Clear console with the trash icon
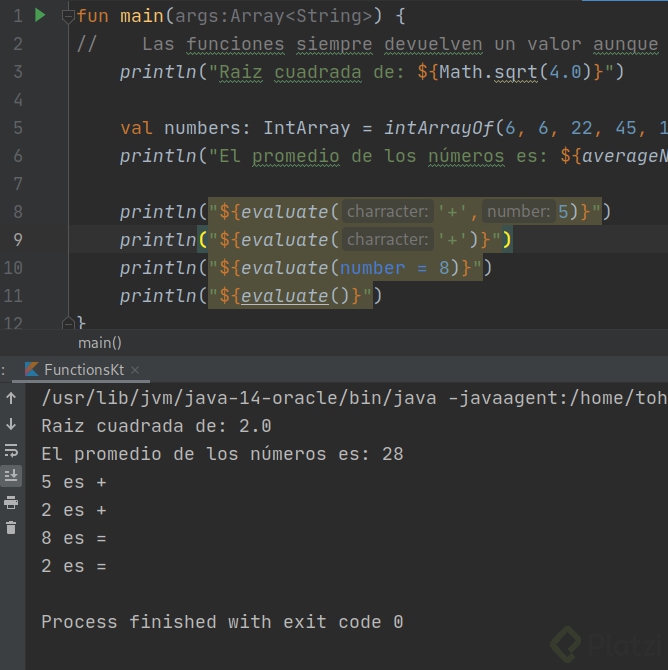 click(11, 528)
